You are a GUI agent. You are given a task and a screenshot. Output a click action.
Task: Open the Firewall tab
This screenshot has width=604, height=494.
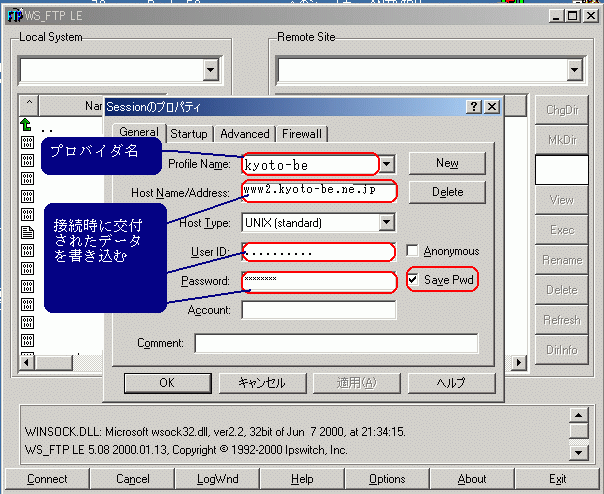click(302, 134)
